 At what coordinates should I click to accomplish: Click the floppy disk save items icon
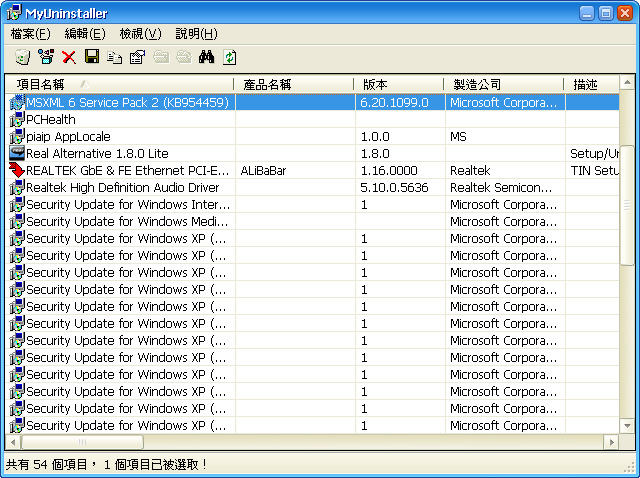(92, 57)
